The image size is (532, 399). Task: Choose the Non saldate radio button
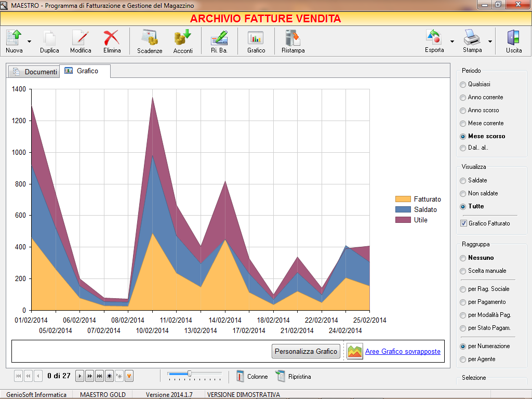(x=463, y=194)
